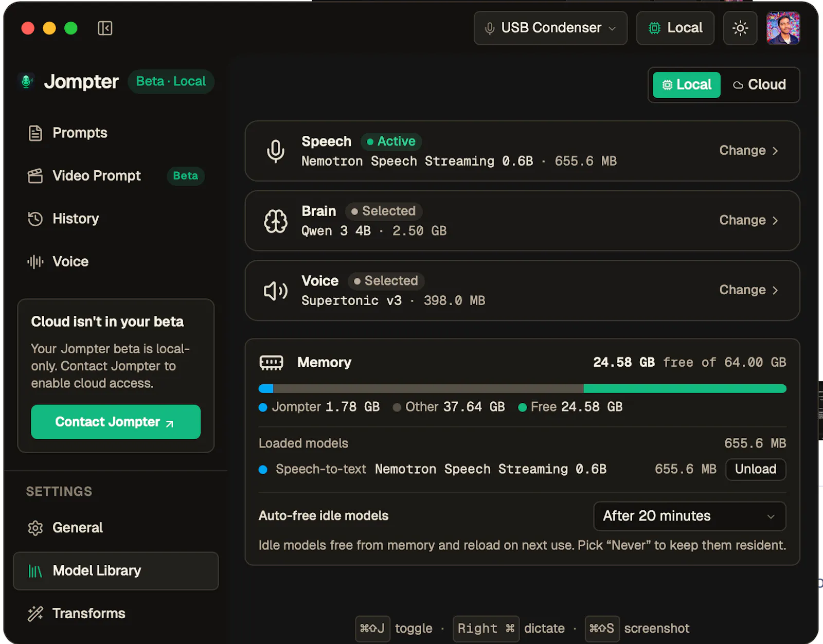
Task: Click the Video Prompt clapperboard icon
Action: pyautogui.click(x=35, y=176)
